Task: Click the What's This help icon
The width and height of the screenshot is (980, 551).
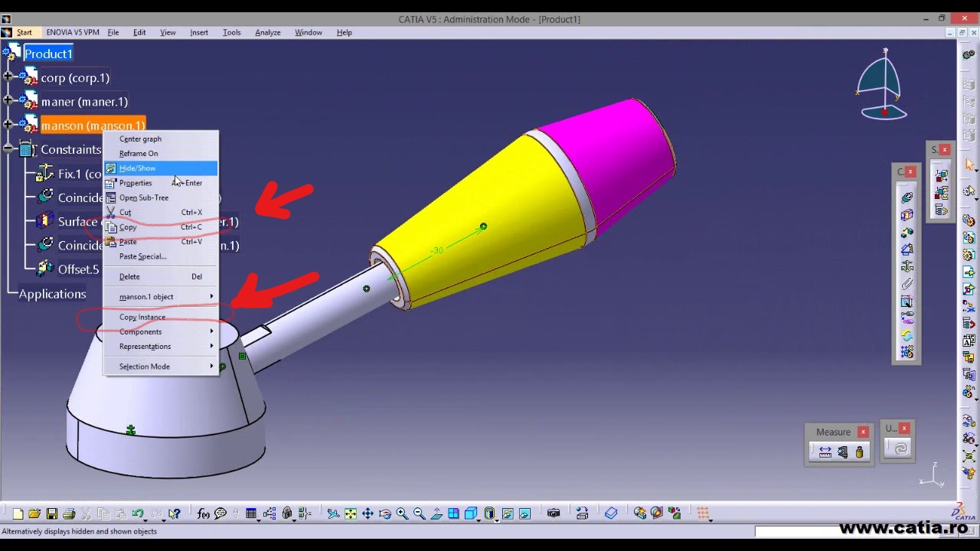Action: [x=175, y=514]
